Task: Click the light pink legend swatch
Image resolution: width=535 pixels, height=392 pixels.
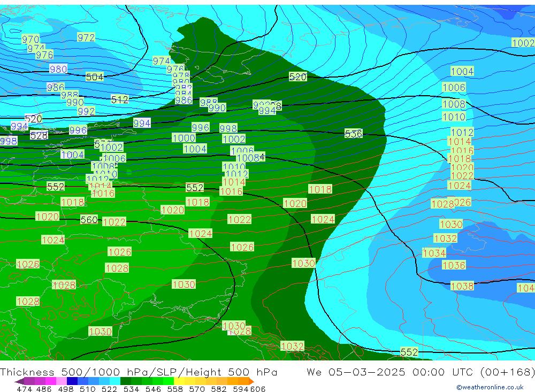Action: click(x=62, y=381)
